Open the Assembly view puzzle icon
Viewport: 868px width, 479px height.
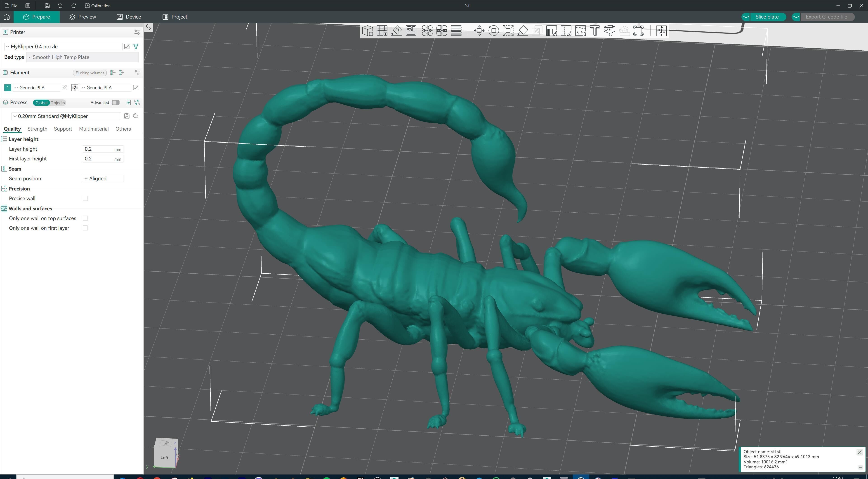click(661, 31)
